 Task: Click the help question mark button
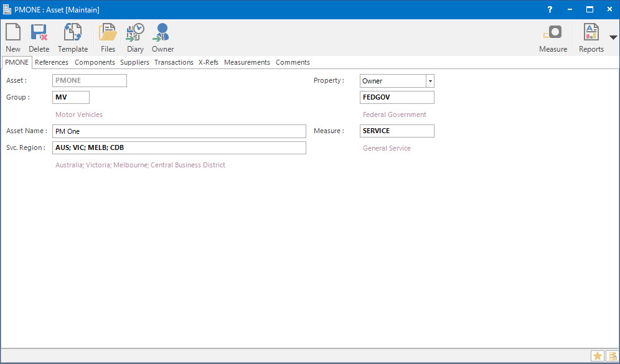click(550, 9)
